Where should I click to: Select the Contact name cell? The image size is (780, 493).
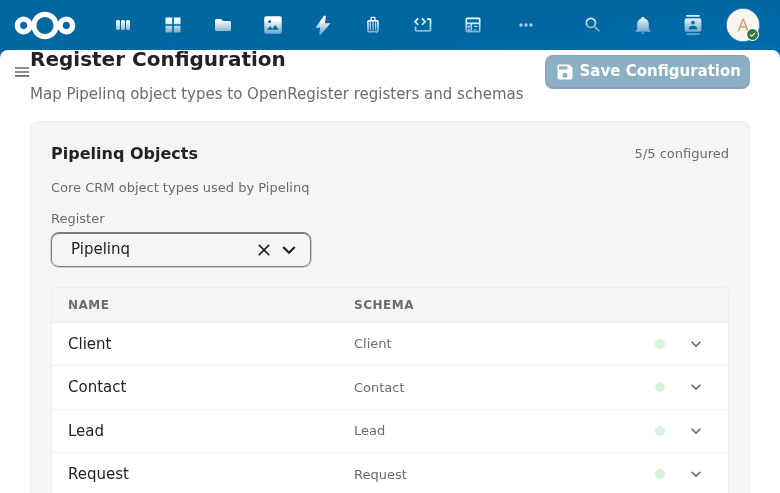(97, 387)
